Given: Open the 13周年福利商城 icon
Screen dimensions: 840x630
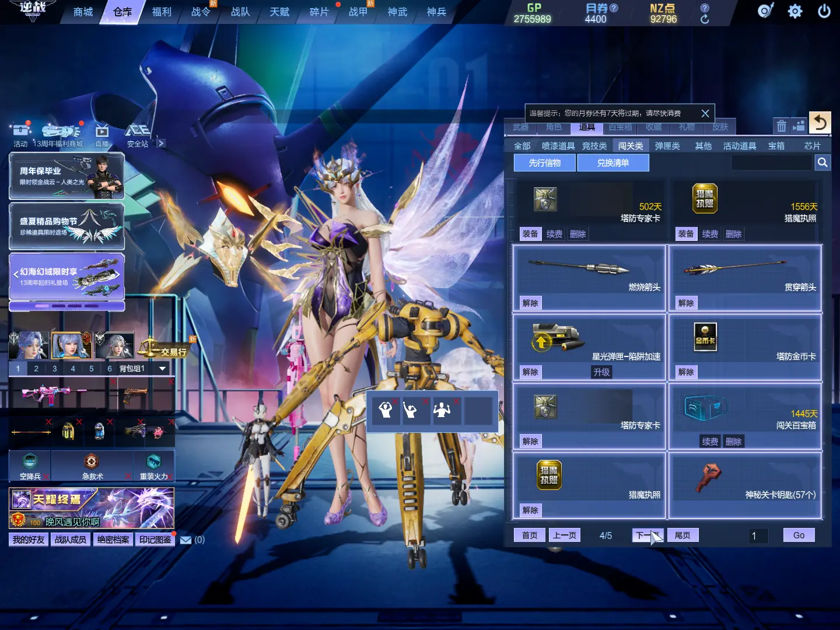Looking at the screenshot, I should pyautogui.click(x=60, y=134).
